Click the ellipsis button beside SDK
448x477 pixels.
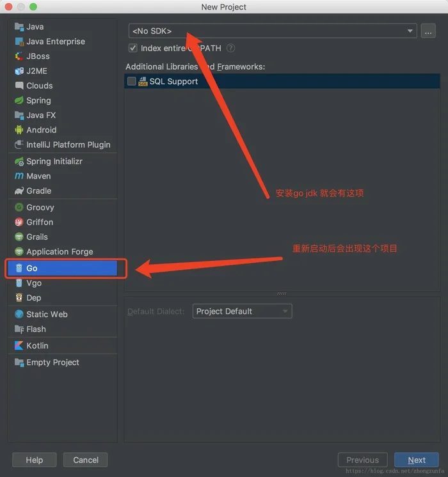pyautogui.click(x=428, y=31)
